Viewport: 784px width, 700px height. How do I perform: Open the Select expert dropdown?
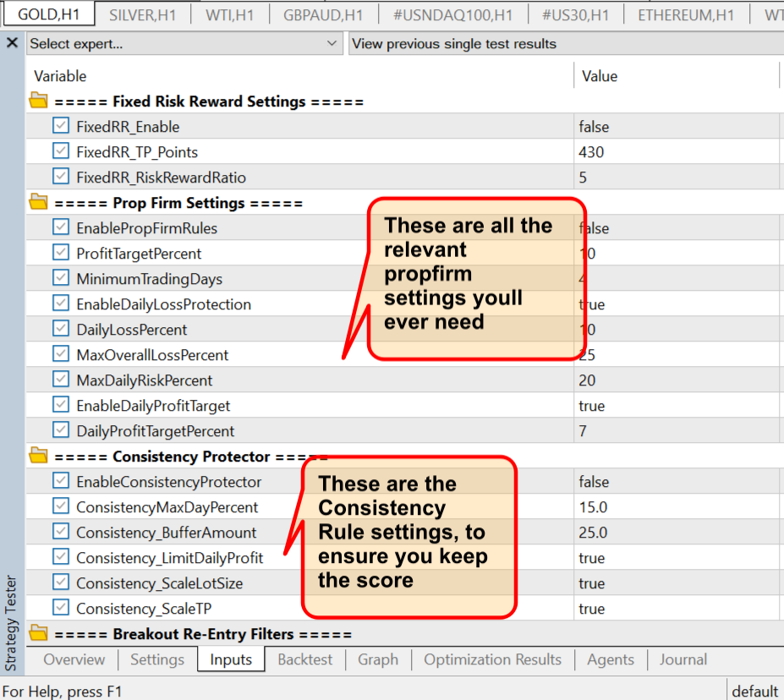184,44
